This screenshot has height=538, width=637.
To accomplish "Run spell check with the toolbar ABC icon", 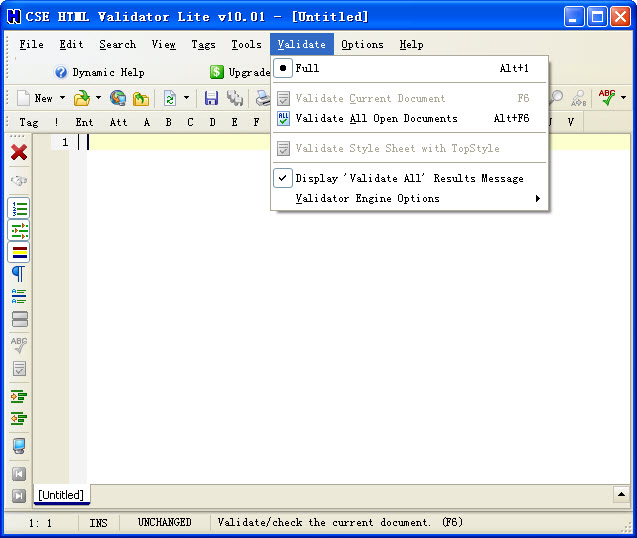I will coord(607,98).
